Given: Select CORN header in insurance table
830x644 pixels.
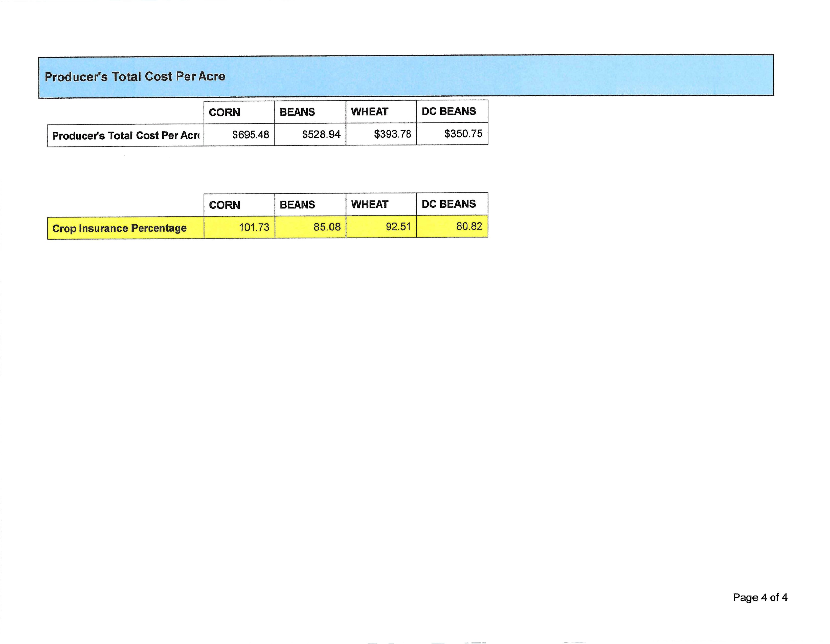Looking at the screenshot, I should 224,205.
